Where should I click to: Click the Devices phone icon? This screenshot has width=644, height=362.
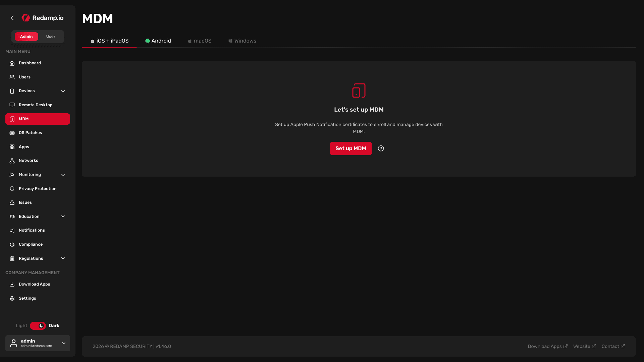coord(12,91)
